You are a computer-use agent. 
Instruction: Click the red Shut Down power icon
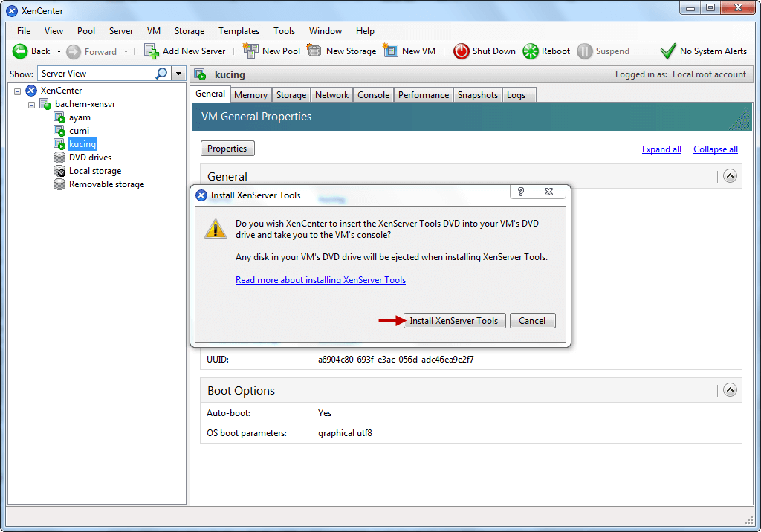pos(461,51)
